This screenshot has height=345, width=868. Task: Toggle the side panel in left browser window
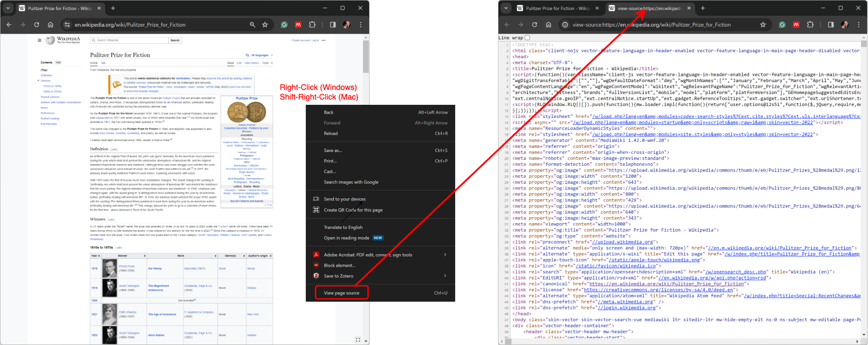[333, 25]
